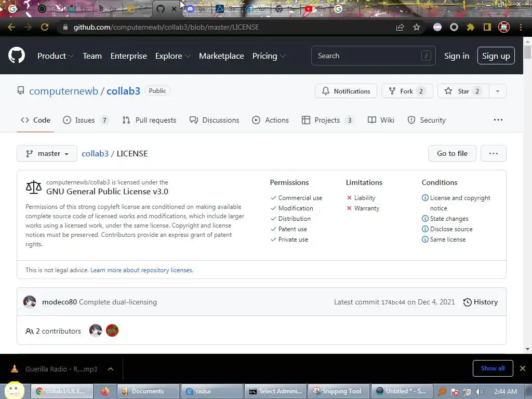Viewport: 532px width, 399px height.
Task: Click the Go to file button
Action: pos(453,153)
